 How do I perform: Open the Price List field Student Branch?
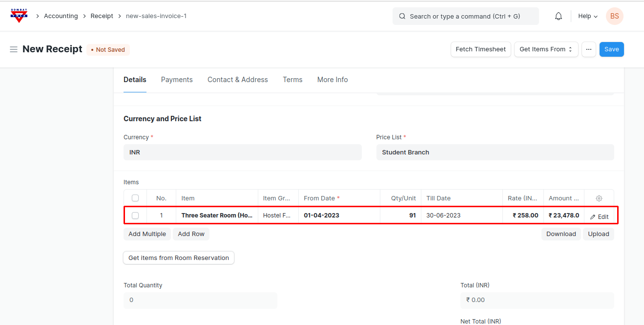(x=495, y=152)
